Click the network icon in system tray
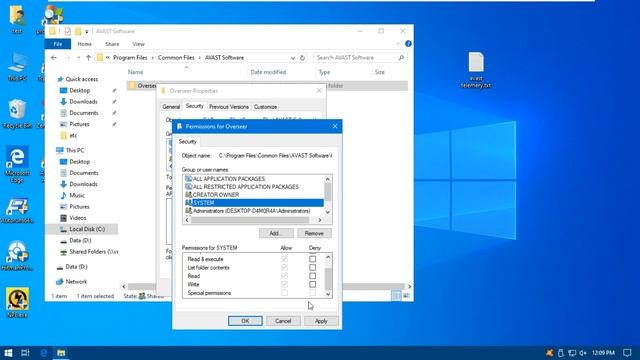 point(572,353)
